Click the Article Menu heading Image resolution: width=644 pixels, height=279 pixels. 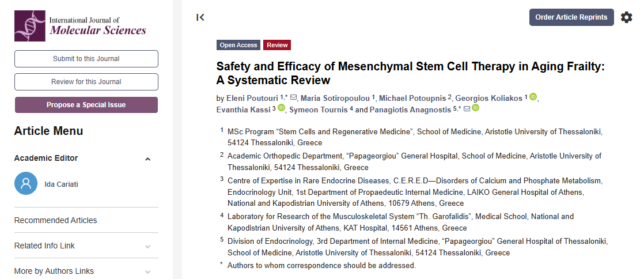[x=48, y=131]
